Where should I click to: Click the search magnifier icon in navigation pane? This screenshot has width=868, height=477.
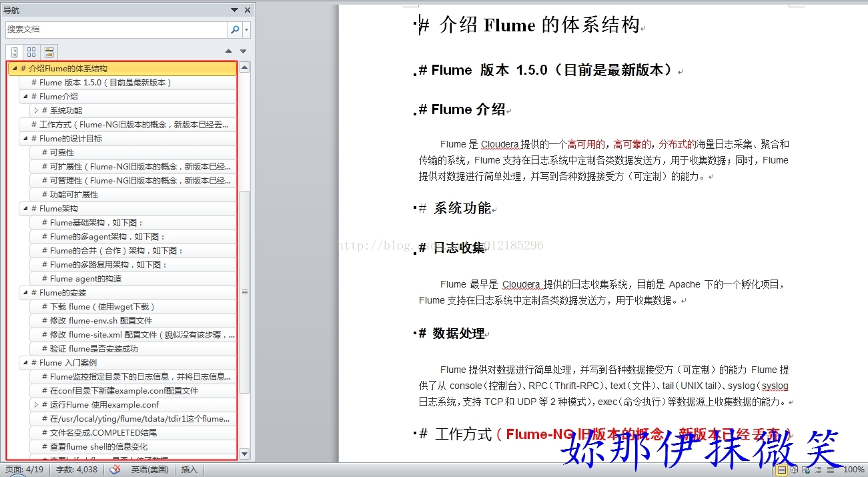[235, 29]
